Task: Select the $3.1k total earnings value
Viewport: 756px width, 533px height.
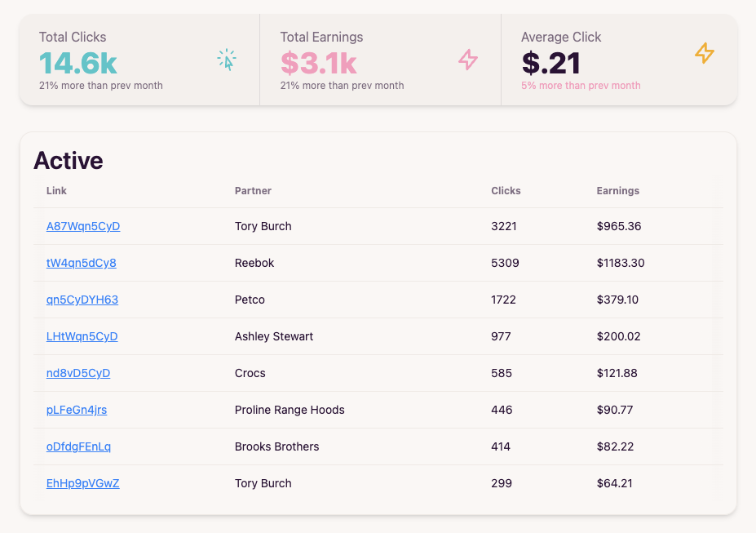Action: (x=318, y=63)
